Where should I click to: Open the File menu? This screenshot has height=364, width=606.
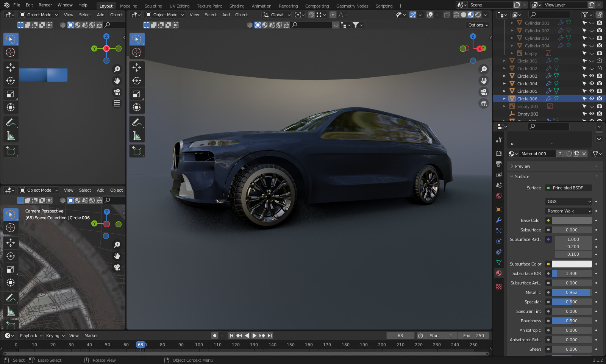pyautogui.click(x=17, y=5)
